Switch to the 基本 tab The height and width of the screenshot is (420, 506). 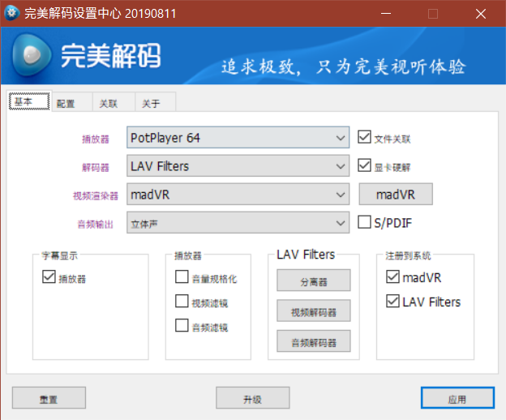tap(29, 101)
